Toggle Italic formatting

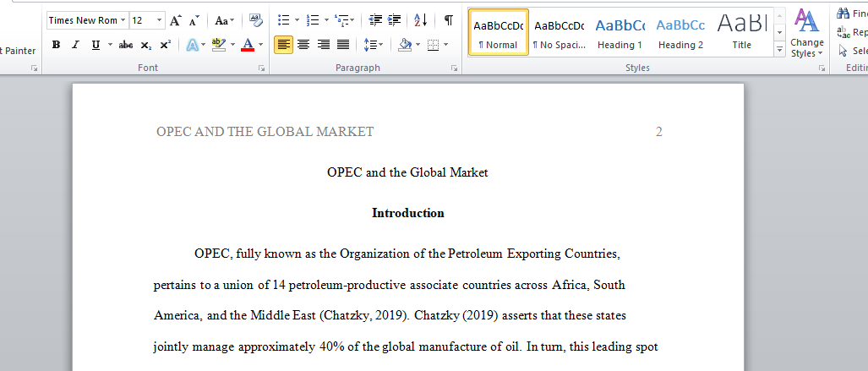pos(75,45)
